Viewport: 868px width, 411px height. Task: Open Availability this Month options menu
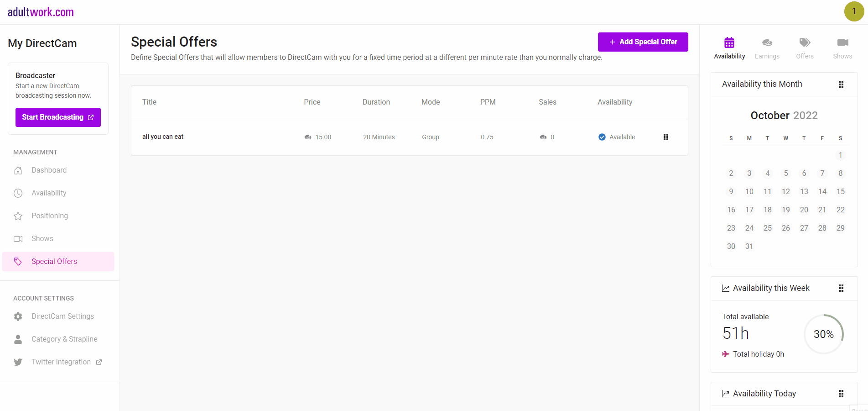(x=841, y=84)
